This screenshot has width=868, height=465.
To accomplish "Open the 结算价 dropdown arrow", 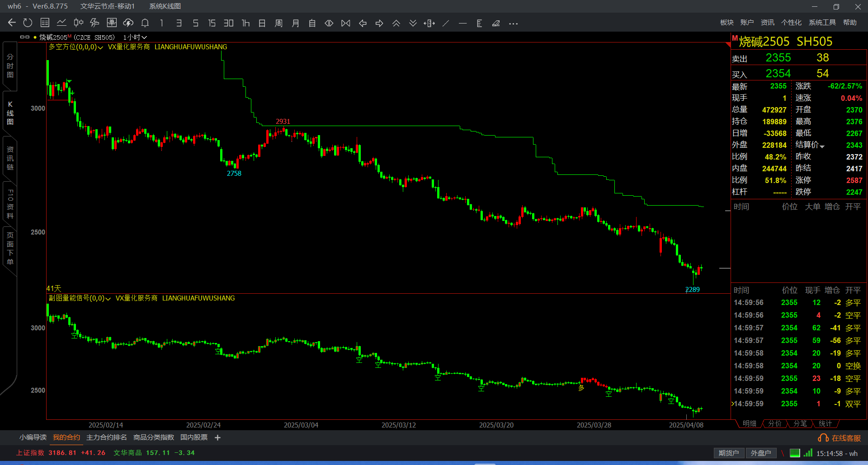I will tap(822, 146).
